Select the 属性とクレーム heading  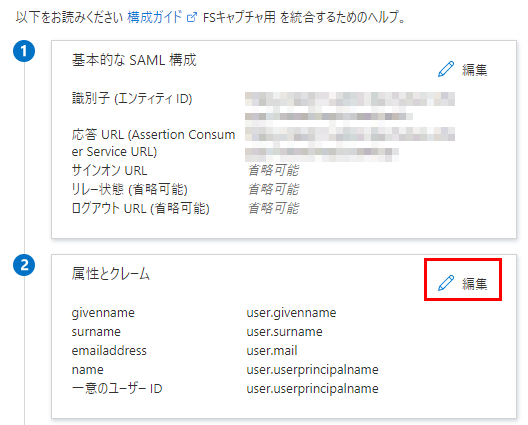[110, 273]
